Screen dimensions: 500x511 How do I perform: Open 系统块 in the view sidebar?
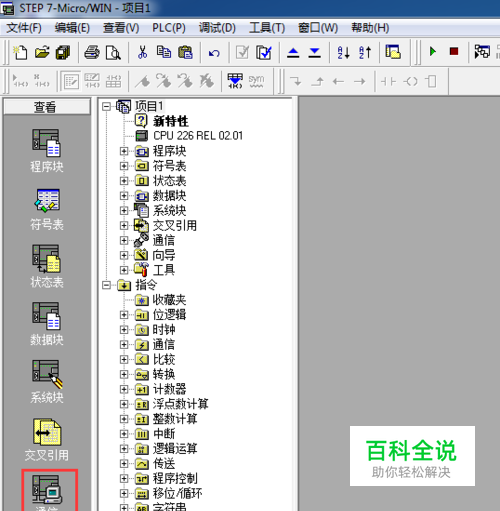click(47, 382)
